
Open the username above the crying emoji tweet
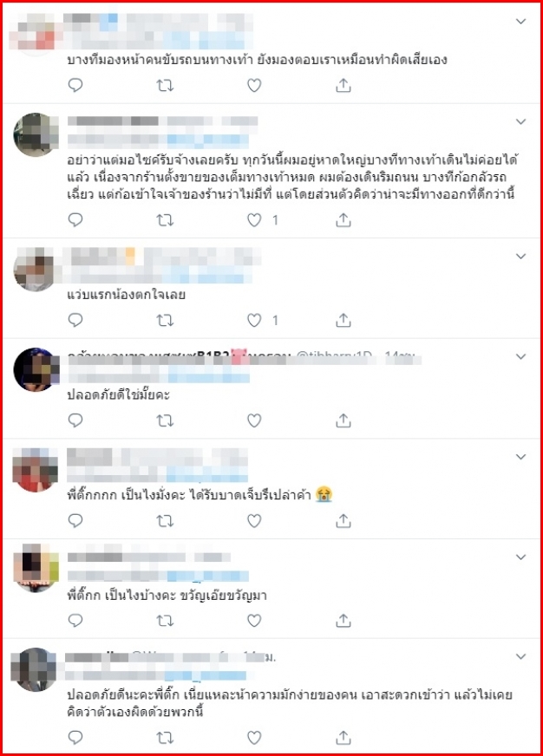pos(157,457)
